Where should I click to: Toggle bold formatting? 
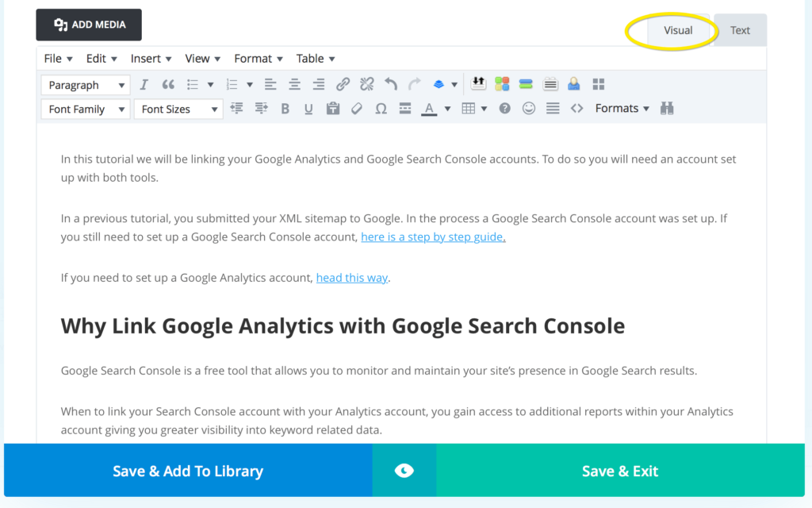point(285,109)
